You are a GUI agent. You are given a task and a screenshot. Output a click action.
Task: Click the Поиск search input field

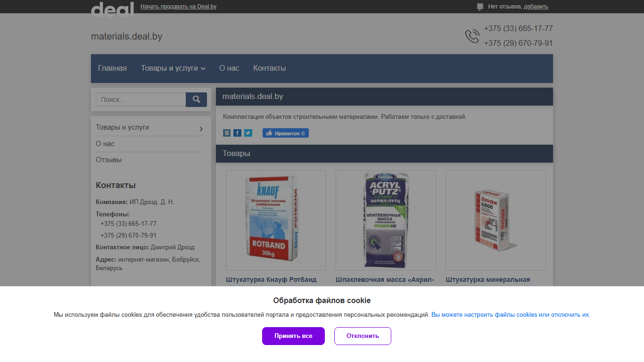coord(141,99)
